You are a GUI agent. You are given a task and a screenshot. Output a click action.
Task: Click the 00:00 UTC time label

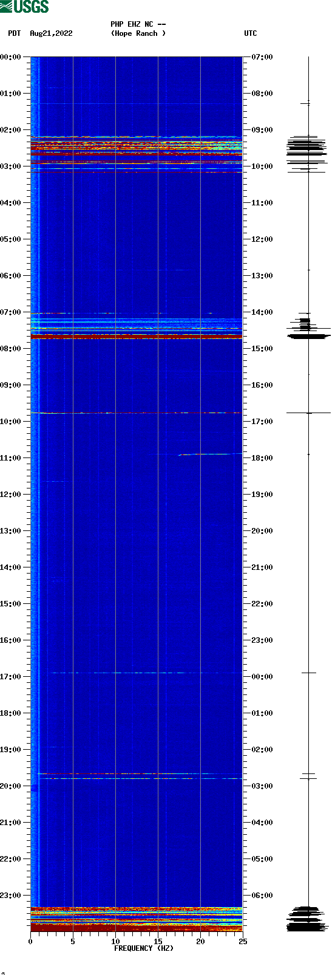tap(262, 676)
